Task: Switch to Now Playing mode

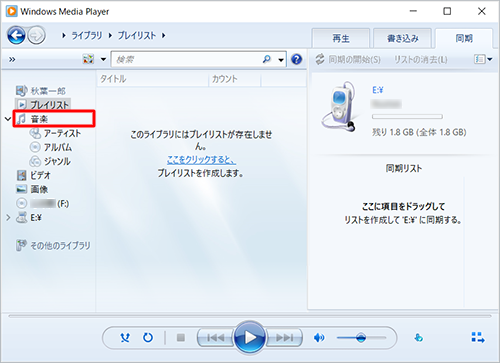Action: 478,337
